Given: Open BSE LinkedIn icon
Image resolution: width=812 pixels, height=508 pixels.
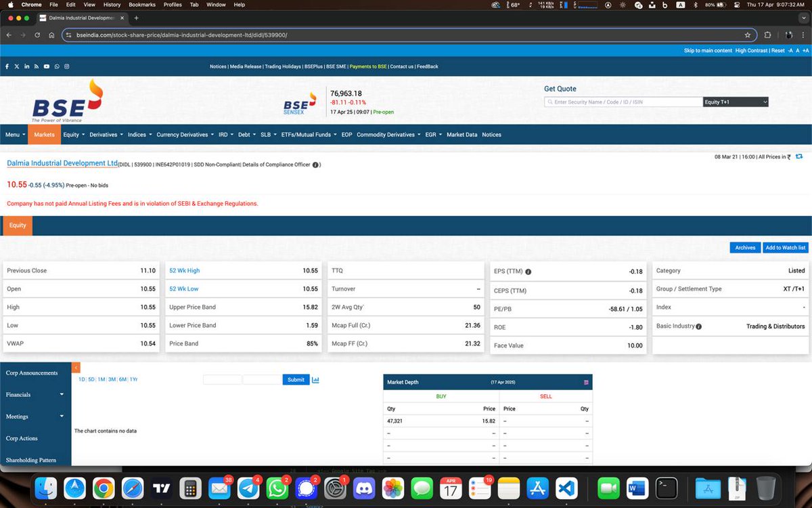Looking at the screenshot, I should click(x=27, y=66).
